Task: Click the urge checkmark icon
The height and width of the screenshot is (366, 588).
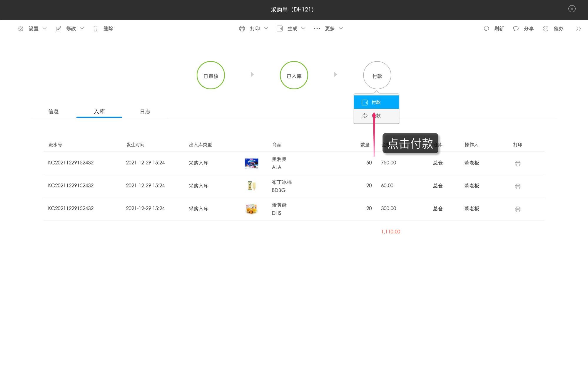Action: coord(546,28)
